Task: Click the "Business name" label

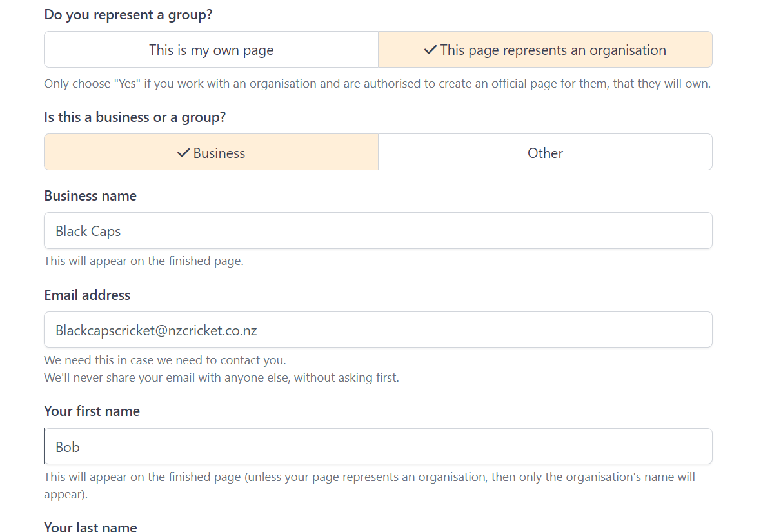Action: [x=90, y=196]
